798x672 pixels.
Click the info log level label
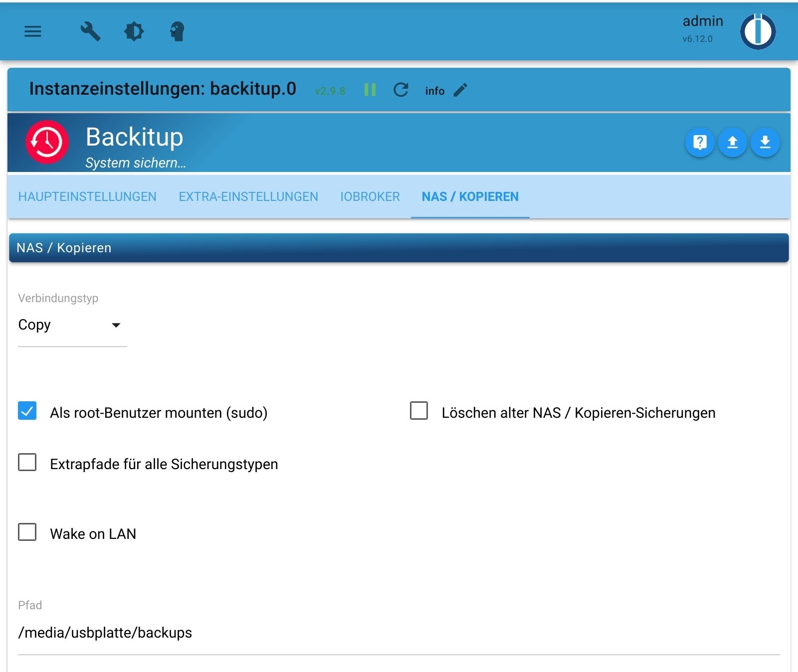point(434,91)
